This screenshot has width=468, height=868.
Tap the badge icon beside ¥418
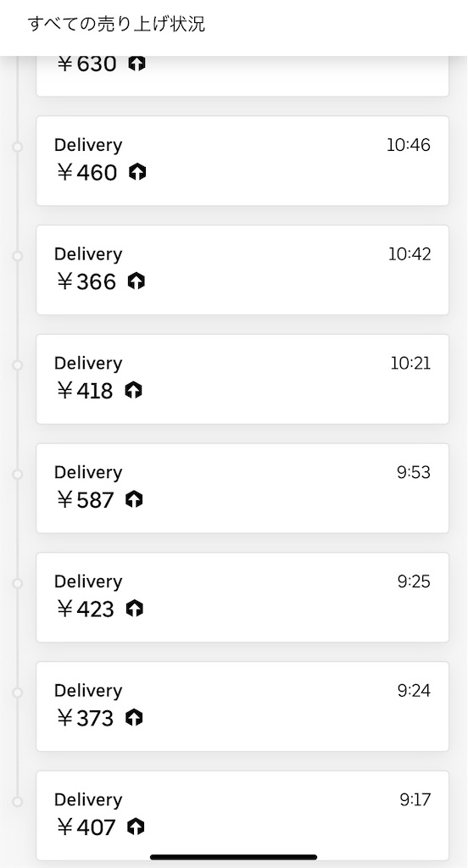tap(133, 391)
